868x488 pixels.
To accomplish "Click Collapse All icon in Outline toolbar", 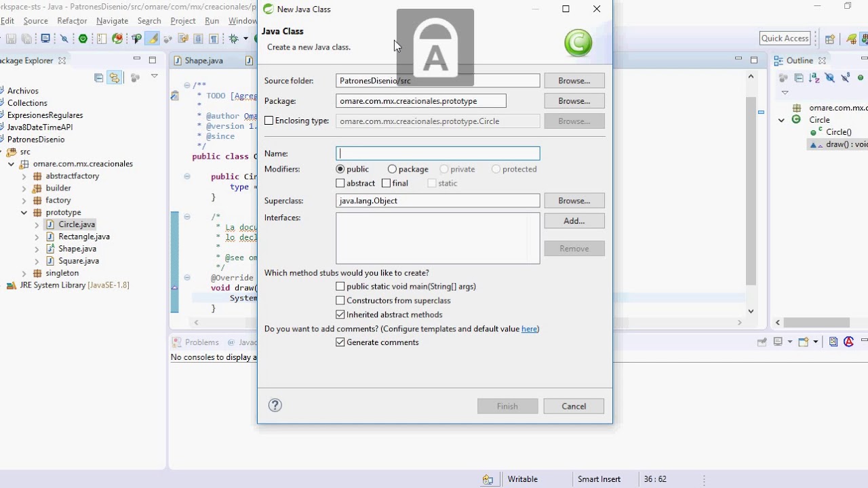I will click(799, 77).
